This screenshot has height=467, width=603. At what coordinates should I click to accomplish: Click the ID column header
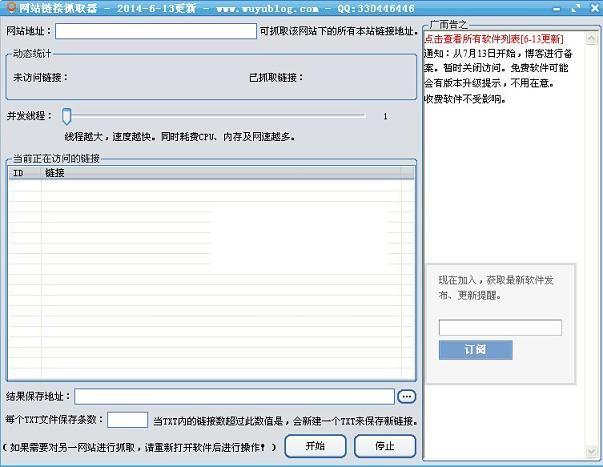[x=24, y=173]
